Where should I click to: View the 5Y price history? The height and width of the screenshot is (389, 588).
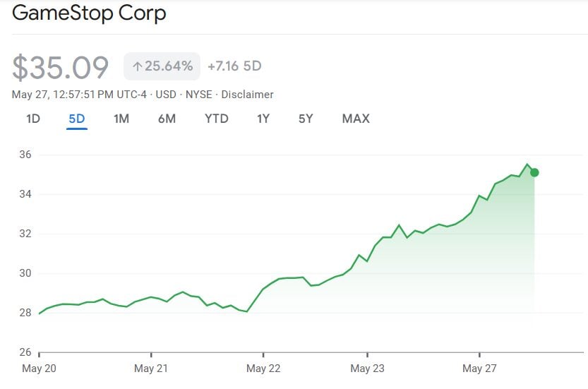pos(306,119)
